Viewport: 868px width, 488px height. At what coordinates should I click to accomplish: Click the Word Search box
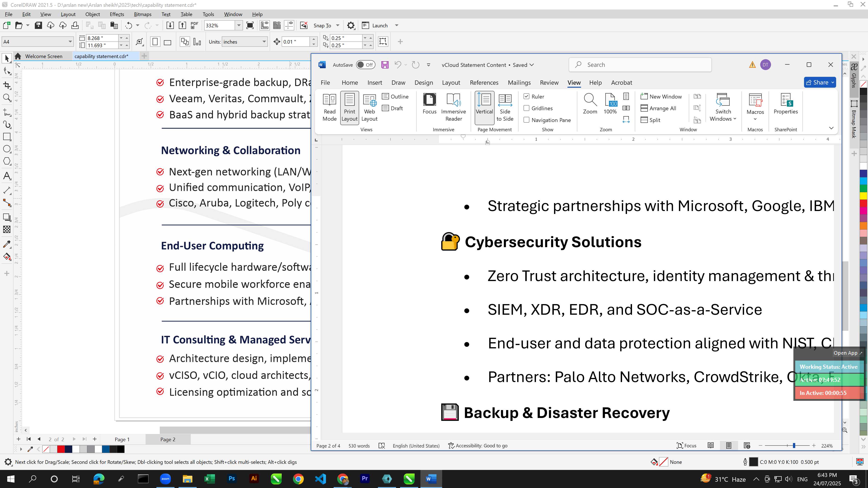tap(640, 65)
